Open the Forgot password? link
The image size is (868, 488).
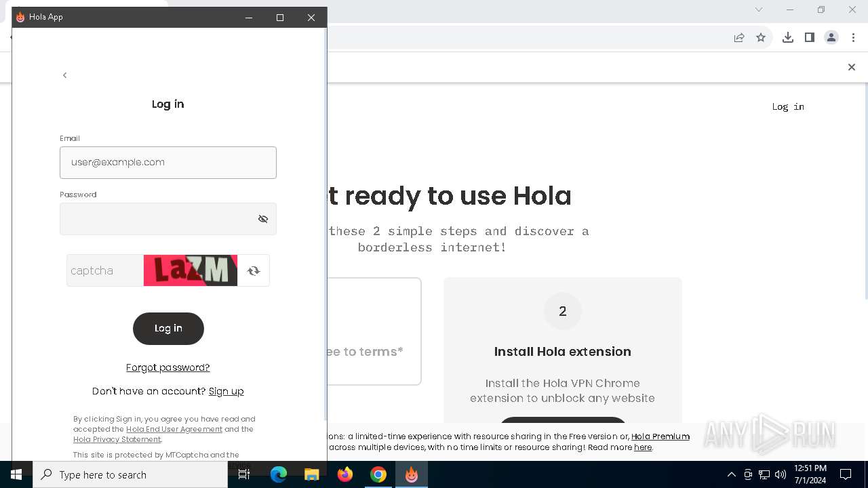click(x=168, y=367)
